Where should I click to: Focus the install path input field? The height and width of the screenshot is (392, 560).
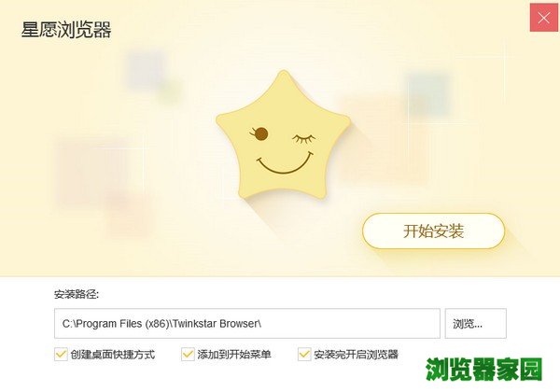tap(247, 324)
